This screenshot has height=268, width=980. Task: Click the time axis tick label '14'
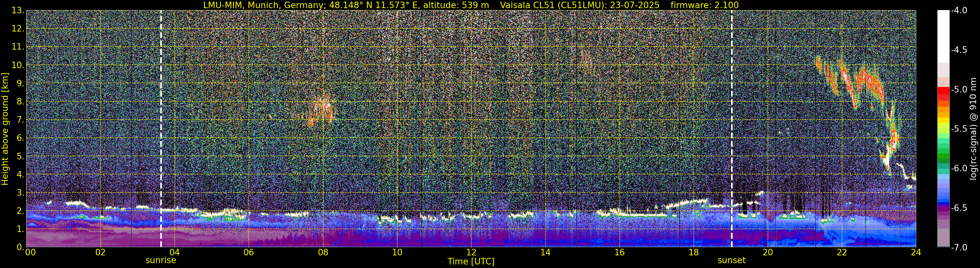(545, 252)
